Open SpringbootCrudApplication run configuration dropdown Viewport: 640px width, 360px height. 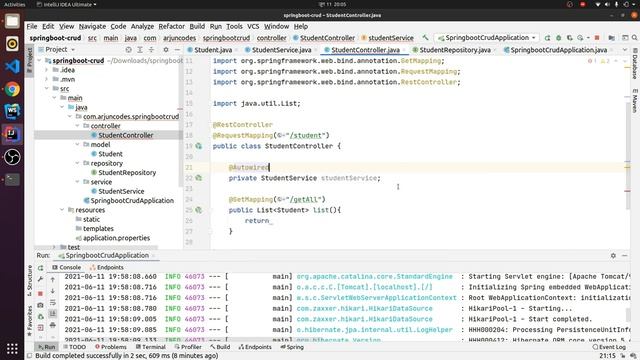point(487,38)
